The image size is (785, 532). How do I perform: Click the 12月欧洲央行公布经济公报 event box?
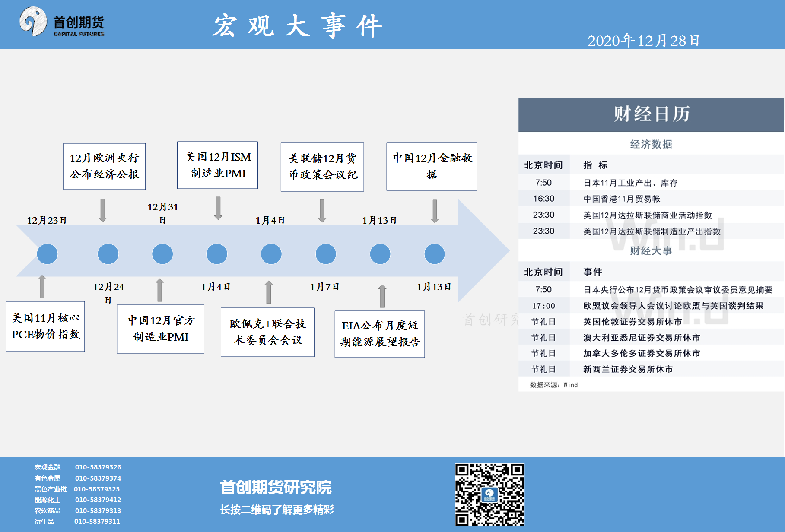pyautogui.click(x=105, y=166)
